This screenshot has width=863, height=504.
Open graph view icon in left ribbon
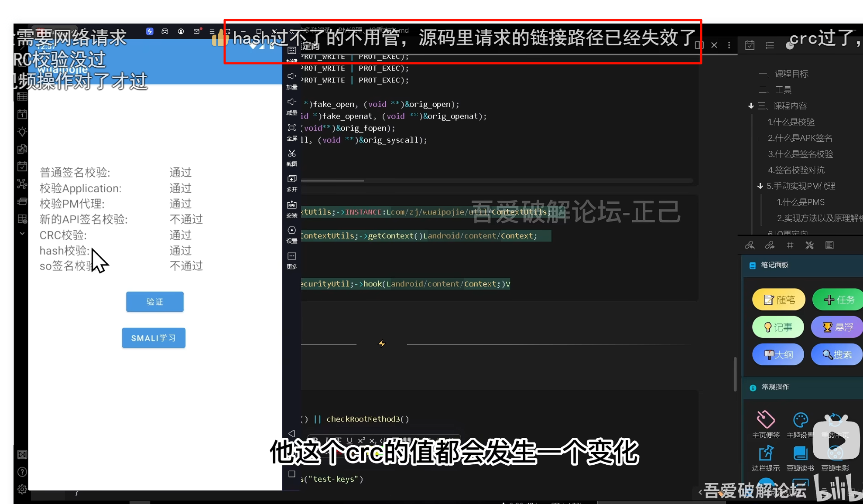(22, 184)
